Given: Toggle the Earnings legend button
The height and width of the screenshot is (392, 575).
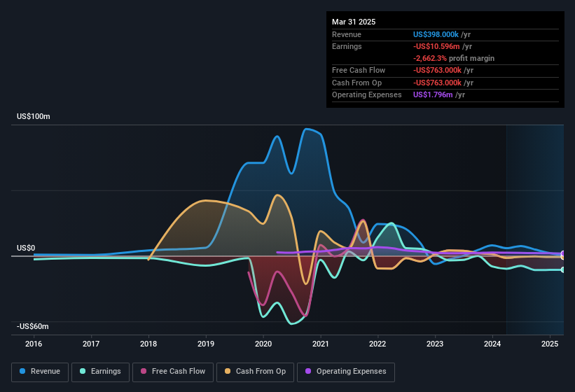Looking at the screenshot, I should click(100, 372).
